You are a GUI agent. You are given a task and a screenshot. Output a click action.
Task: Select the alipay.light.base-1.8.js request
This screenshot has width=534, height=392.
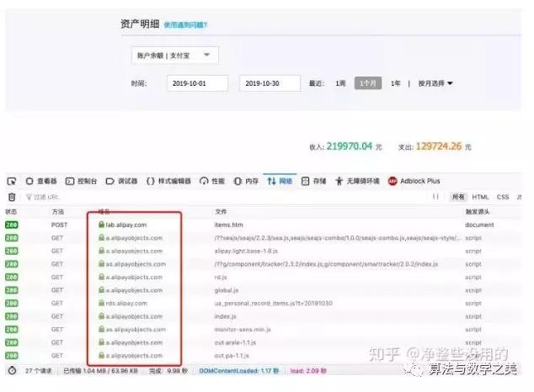pos(263,251)
